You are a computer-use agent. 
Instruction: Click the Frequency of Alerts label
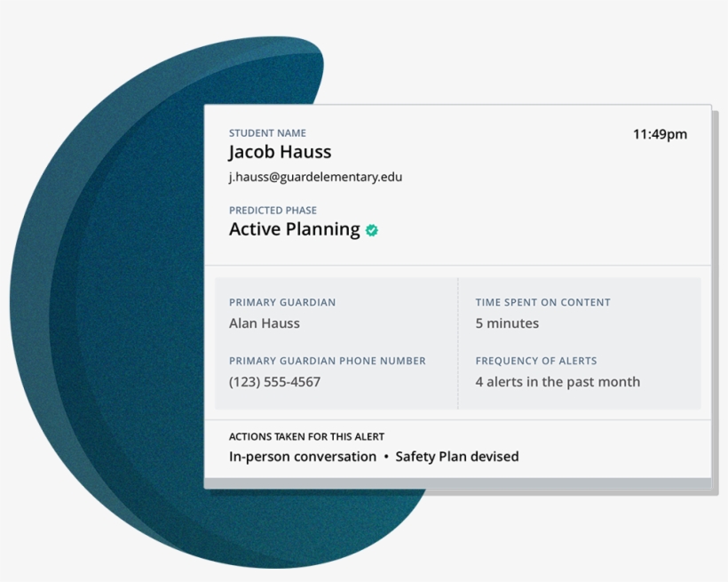(x=535, y=361)
